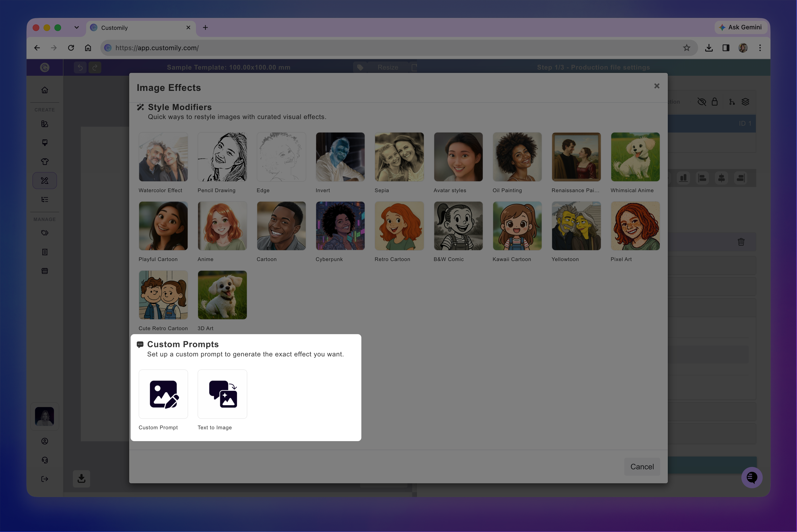This screenshot has height=532, width=797.
Task: Click the Cancel button
Action: click(x=642, y=466)
